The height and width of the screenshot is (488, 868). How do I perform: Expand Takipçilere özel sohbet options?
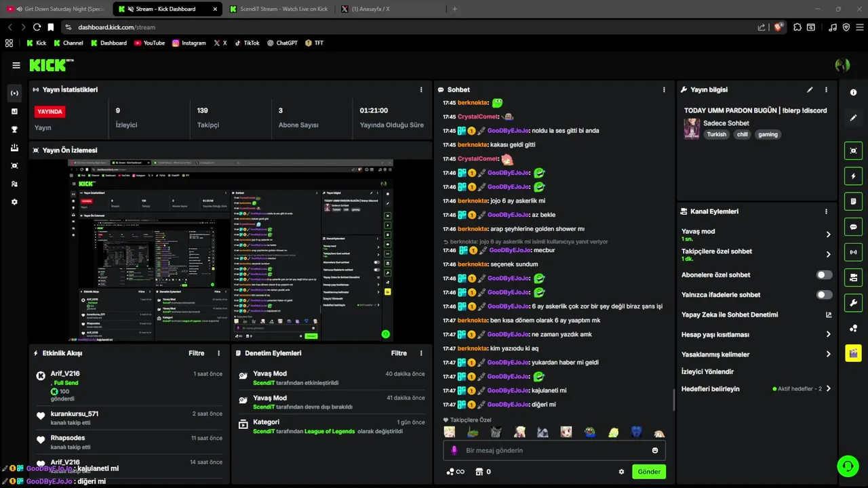click(828, 255)
